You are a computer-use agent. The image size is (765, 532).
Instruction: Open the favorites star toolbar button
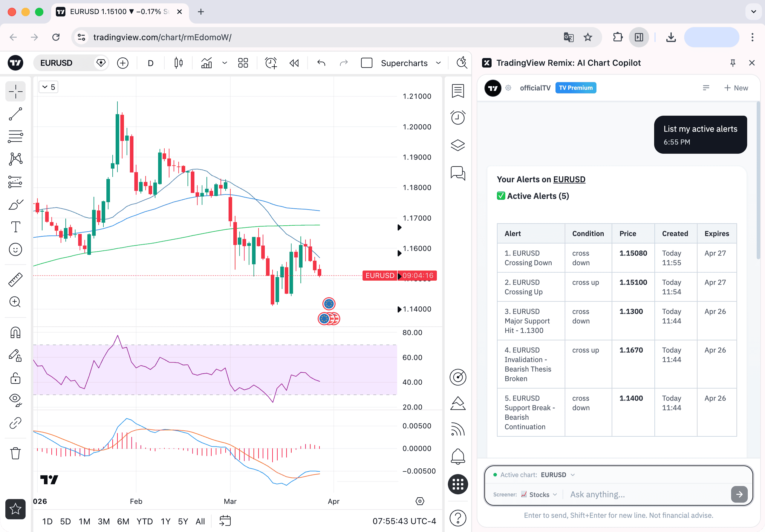tap(15, 509)
